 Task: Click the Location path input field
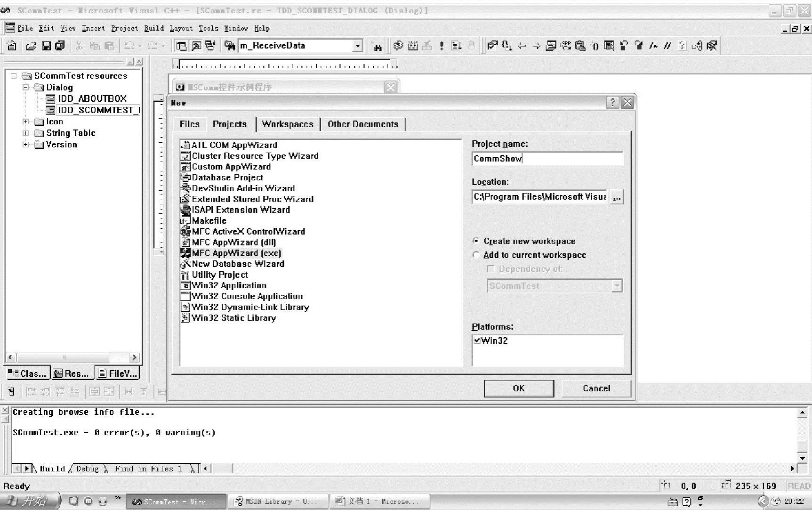pos(540,197)
